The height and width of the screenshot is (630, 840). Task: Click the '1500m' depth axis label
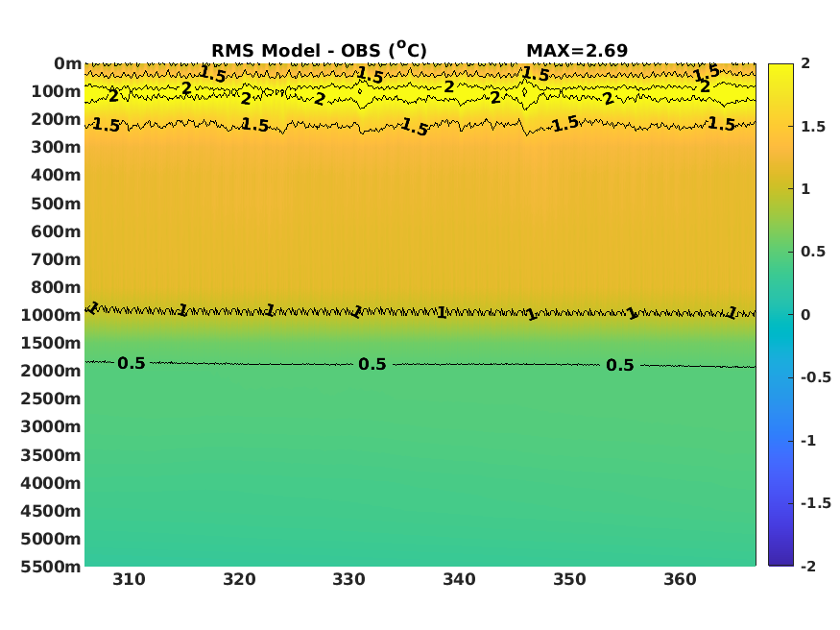pyautogui.click(x=51, y=342)
